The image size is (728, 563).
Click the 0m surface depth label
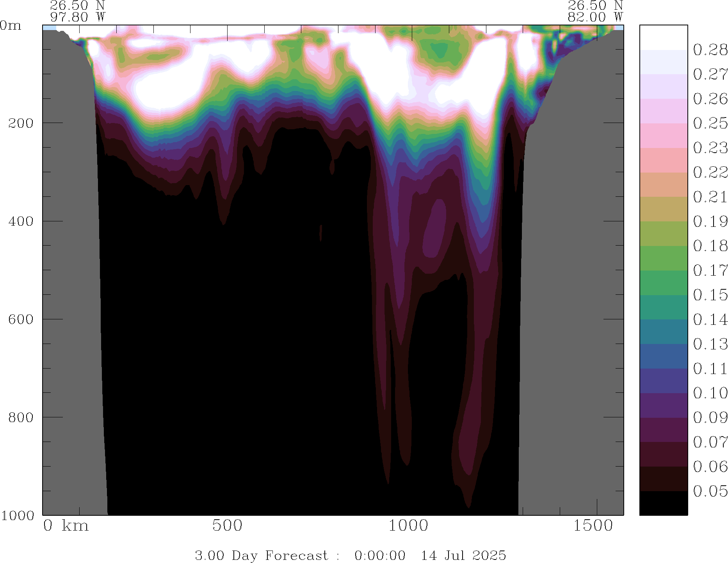coord(11,25)
